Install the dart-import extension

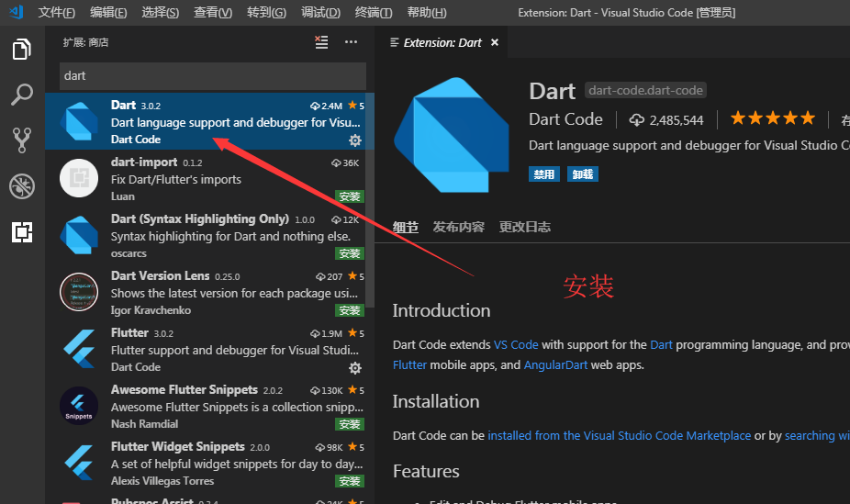350,196
